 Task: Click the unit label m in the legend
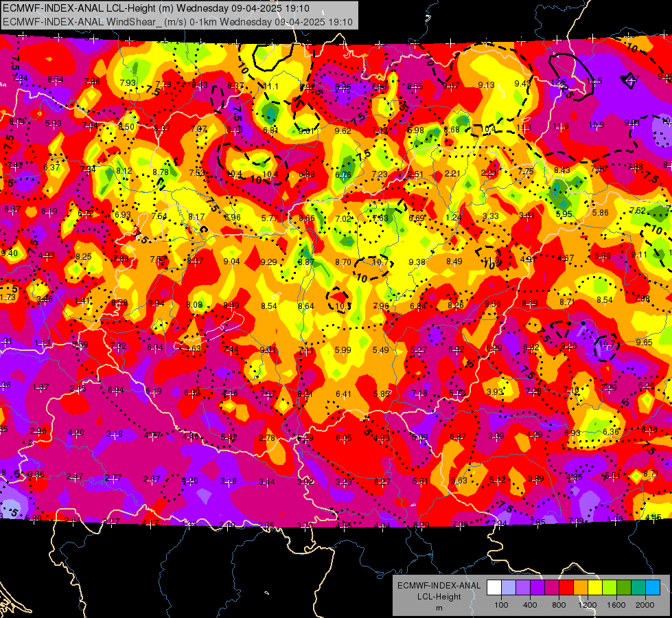[x=439, y=608]
